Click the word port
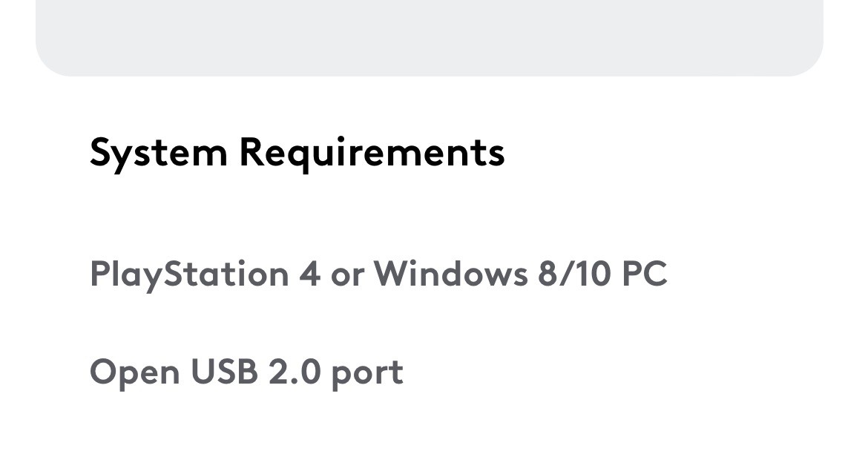 click(x=367, y=374)
